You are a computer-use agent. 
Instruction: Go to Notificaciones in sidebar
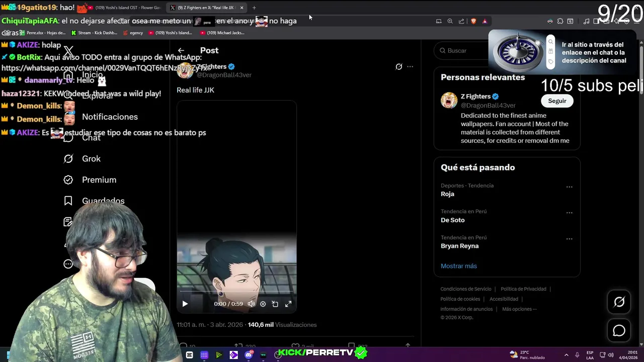(x=101, y=117)
